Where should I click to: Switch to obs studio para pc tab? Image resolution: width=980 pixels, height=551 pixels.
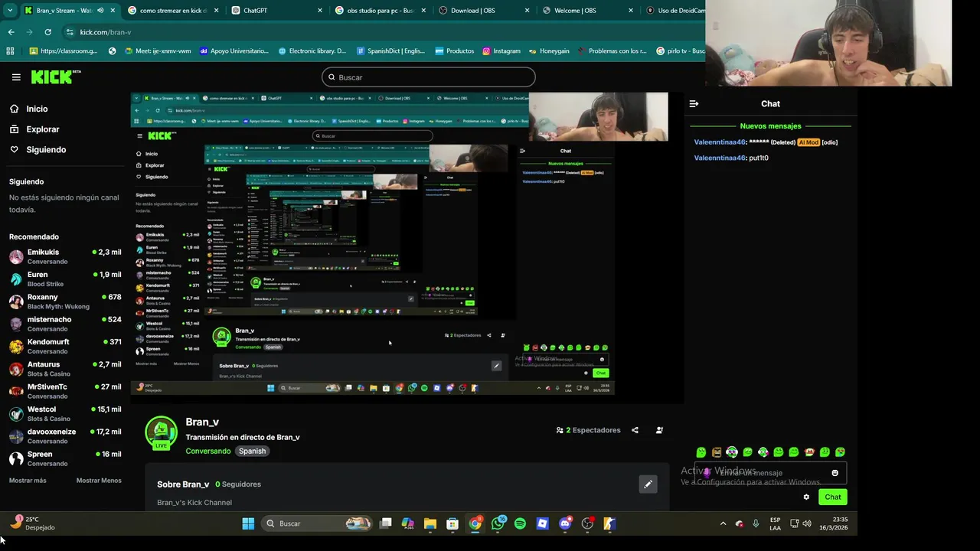[x=381, y=11]
